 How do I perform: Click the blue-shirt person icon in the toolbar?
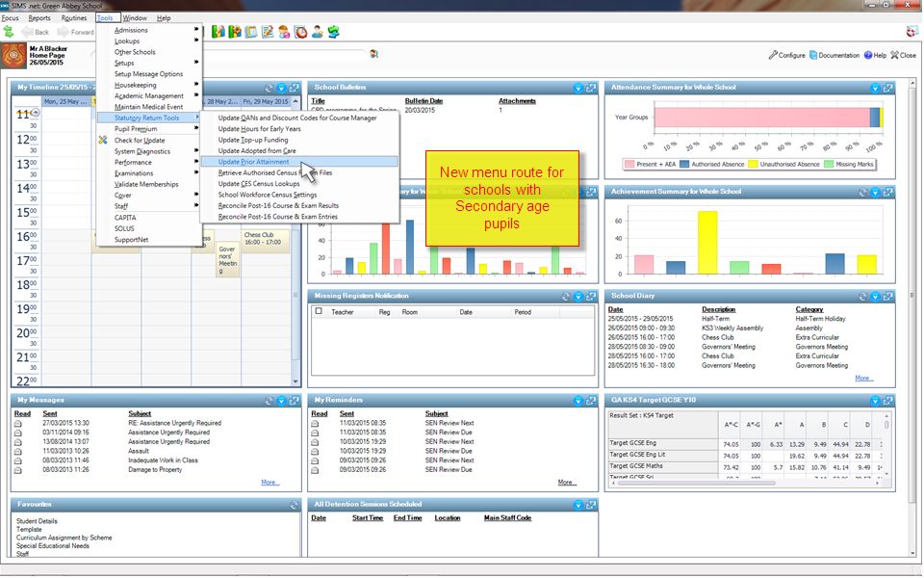tap(317, 32)
